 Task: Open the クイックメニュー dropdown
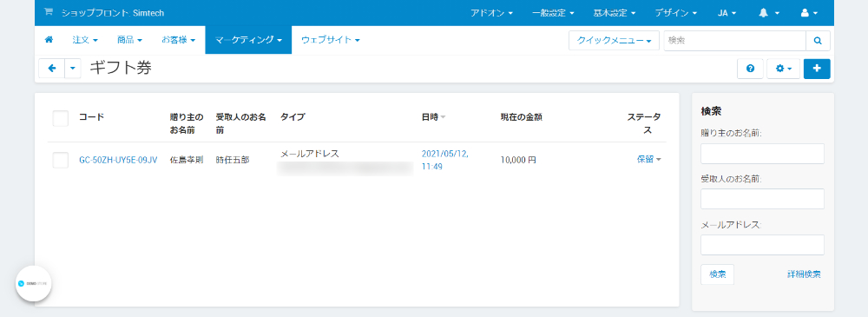(x=614, y=41)
